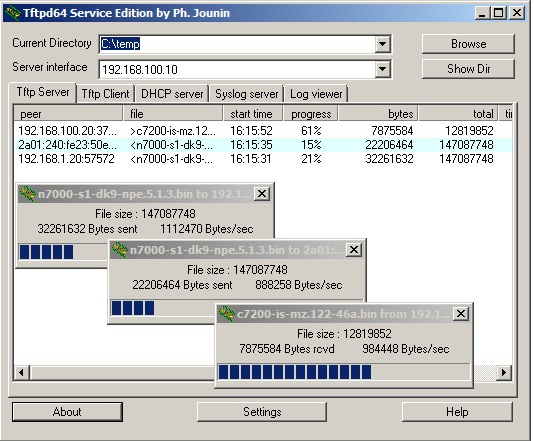Minimize the Tftpd64 window
The height and width of the screenshot is (441, 534).
pos(482,13)
